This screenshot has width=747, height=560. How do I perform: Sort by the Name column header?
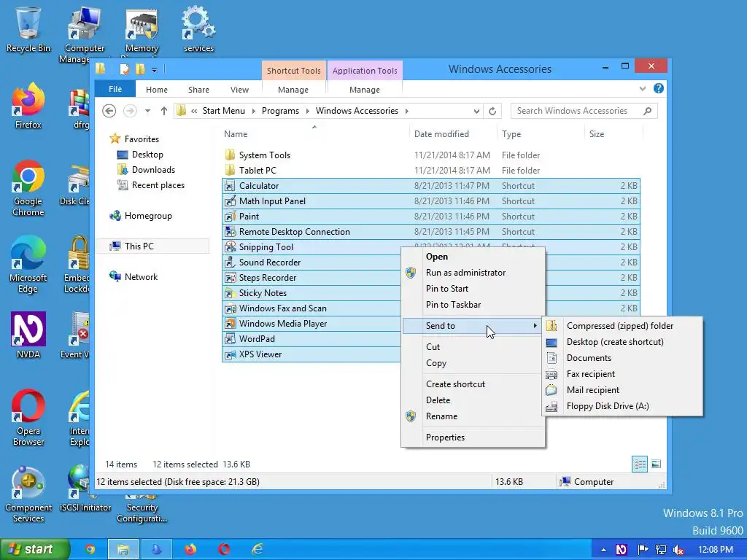pos(314,134)
